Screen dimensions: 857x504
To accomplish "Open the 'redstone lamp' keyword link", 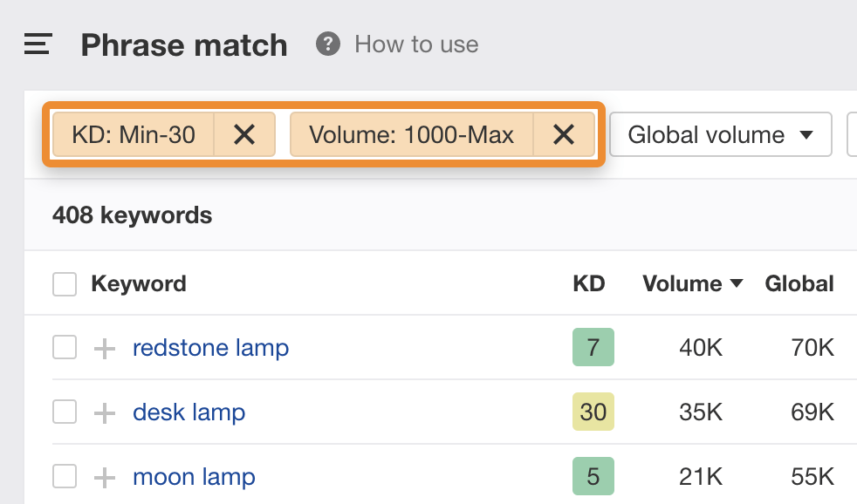I will click(x=210, y=347).
